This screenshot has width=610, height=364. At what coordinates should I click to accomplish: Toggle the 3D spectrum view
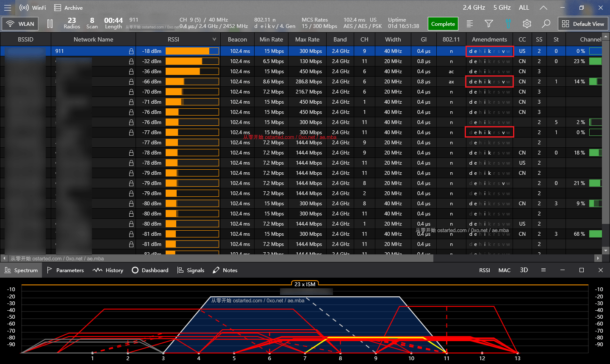(x=524, y=270)
